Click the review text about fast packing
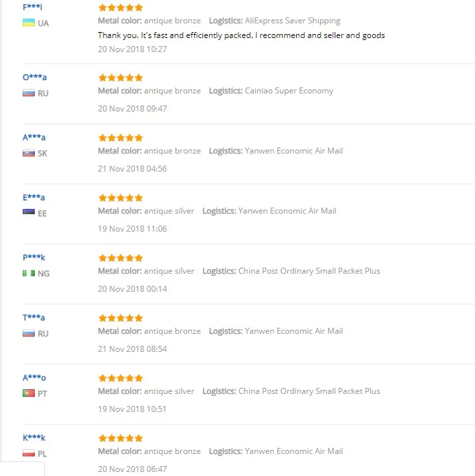The height and width of the screenshot is (476, 475). coord(241,35)
